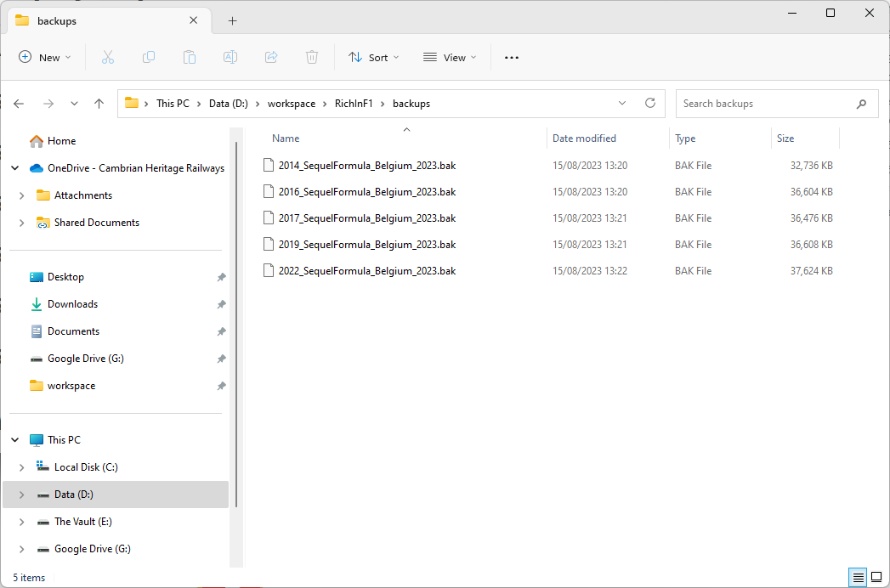Collapse the This PC tree node
Screen dimensions: 890x588
click(15, 440)
